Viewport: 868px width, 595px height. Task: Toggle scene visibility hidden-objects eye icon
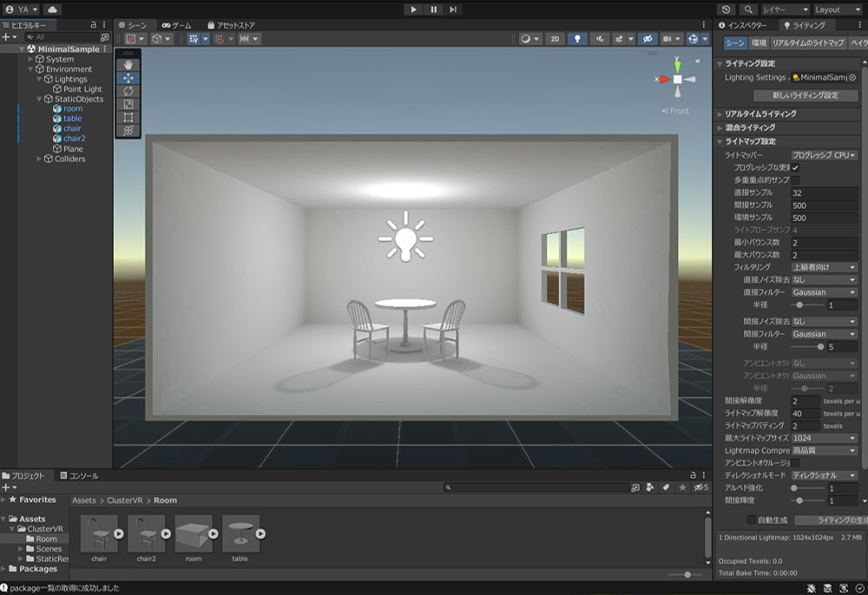pyautogui.click(x=647, y=39)
